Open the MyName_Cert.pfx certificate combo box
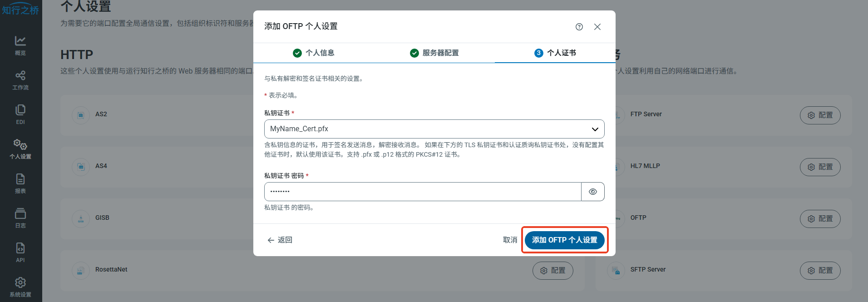The image size is (868, 302). [427, 129]
